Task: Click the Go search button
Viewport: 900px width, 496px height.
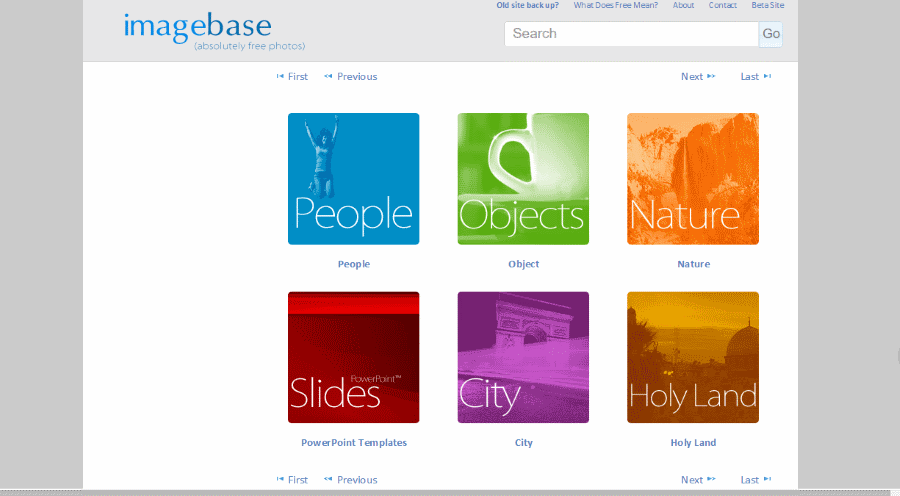Action: point(770,34)
